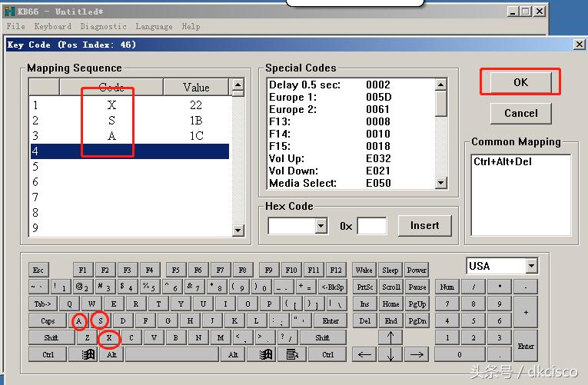Expand the Hex Code combo box
Screen dimensions: 588x385
coord(321,226)
